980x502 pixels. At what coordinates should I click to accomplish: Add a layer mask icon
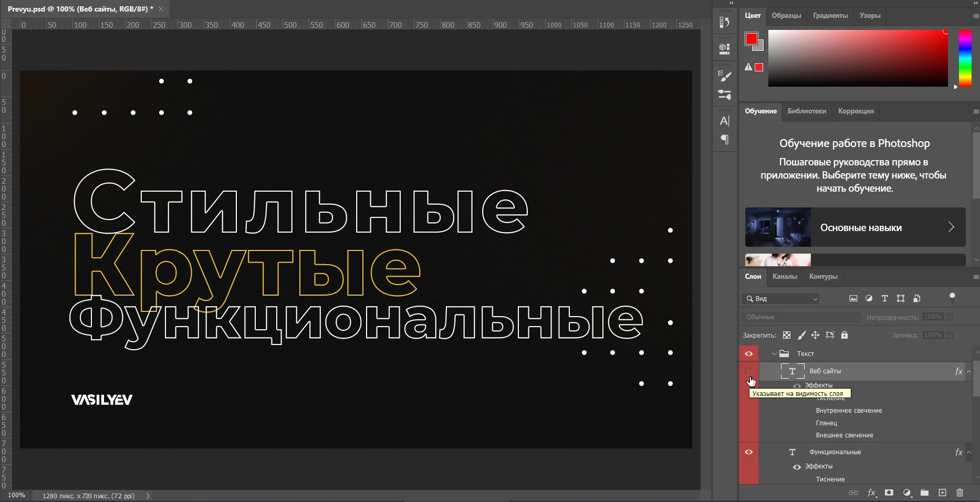tap(889, 493)
